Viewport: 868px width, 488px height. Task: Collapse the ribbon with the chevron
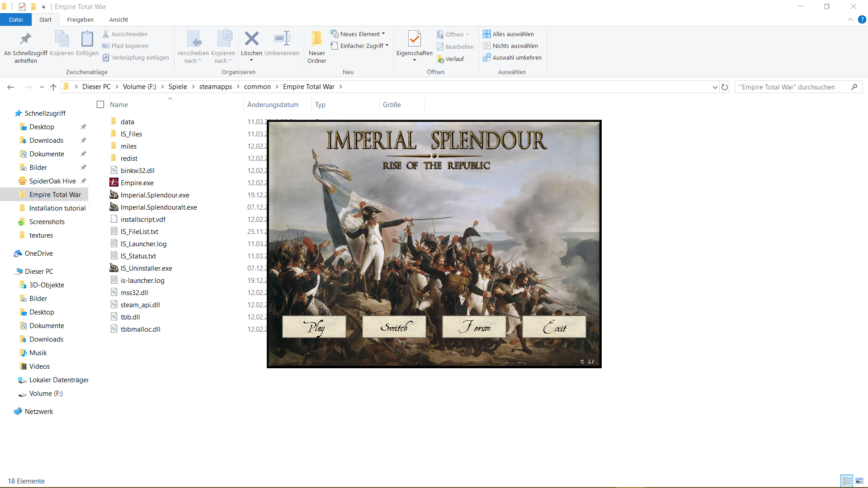click(x=850, y=19)
